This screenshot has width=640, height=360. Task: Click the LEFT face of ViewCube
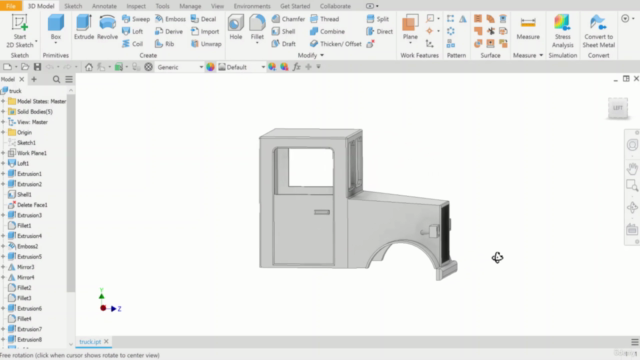pos(618,108)
